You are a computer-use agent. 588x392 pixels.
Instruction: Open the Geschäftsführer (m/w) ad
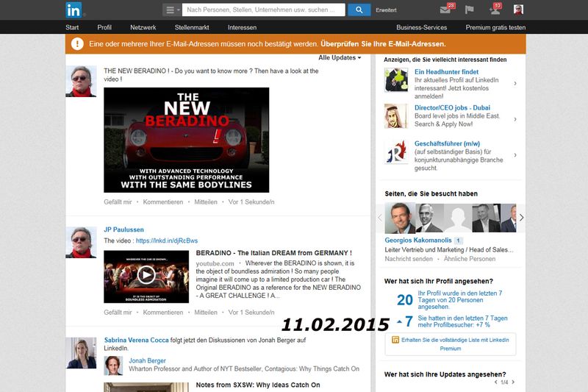[x=447, y=143]
